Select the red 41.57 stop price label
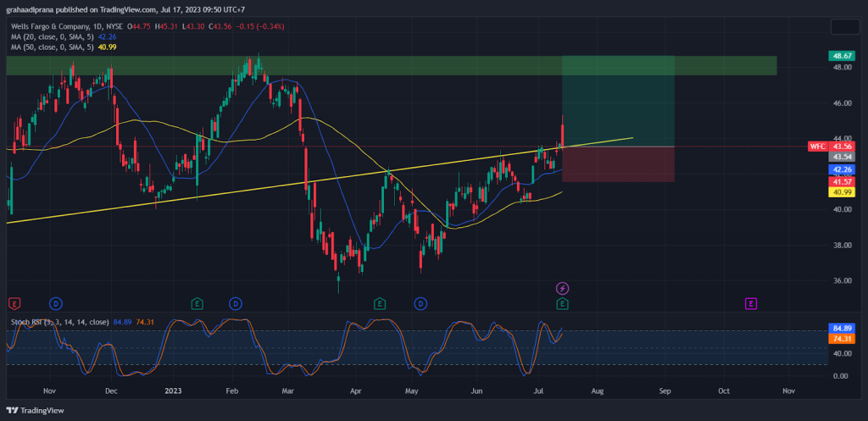 tap(842, 181)
